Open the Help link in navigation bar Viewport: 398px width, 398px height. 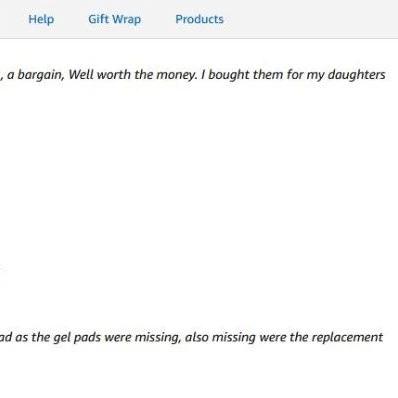(x=41, y=19)
